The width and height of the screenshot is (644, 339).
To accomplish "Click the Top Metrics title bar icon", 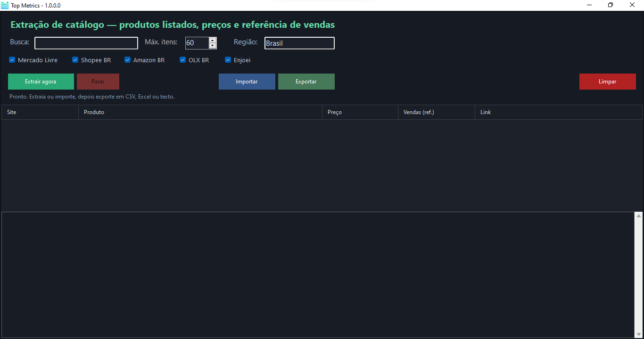I will 5,5.
